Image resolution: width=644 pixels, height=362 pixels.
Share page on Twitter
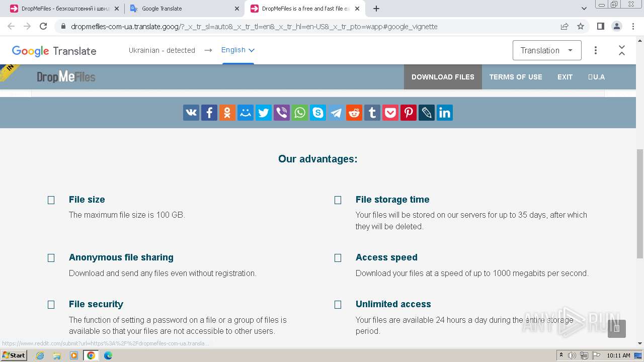pyautogui.click(x=264, y=113)
